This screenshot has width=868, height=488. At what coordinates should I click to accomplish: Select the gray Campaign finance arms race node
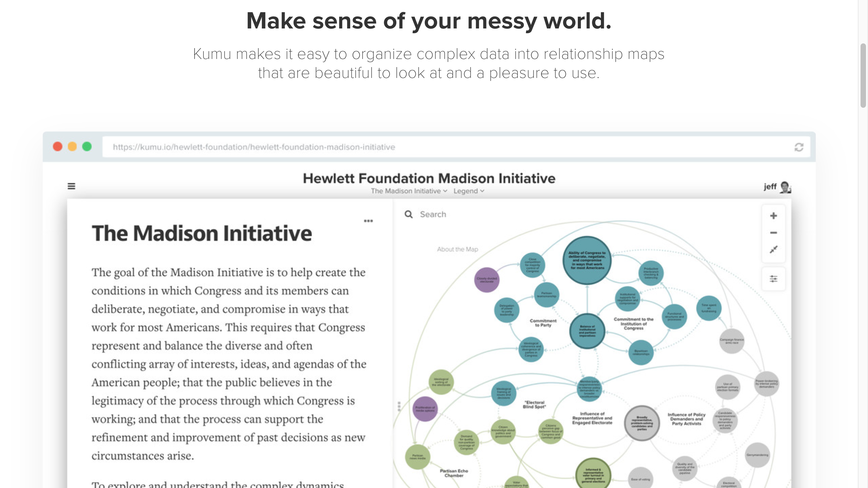pos(732,341)
